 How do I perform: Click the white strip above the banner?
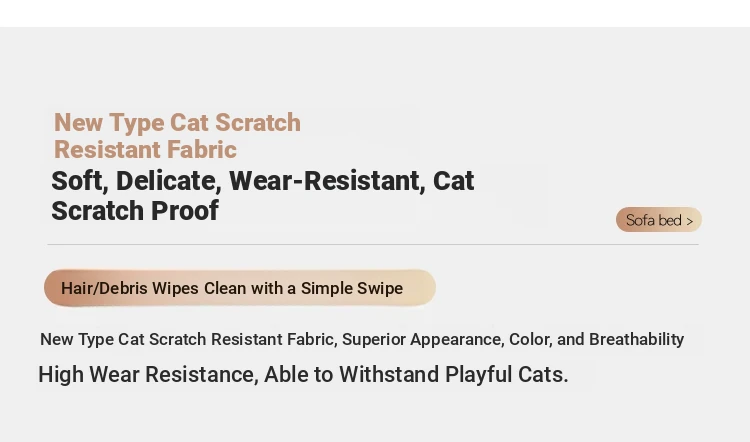[x=375, y=13]
